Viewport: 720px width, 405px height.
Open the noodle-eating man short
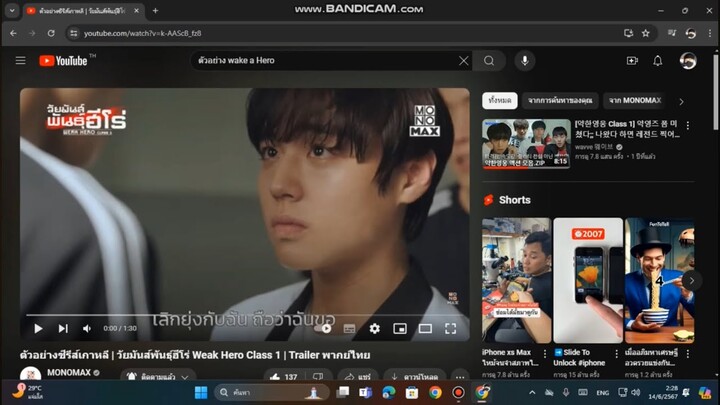[x=659, y=281]
